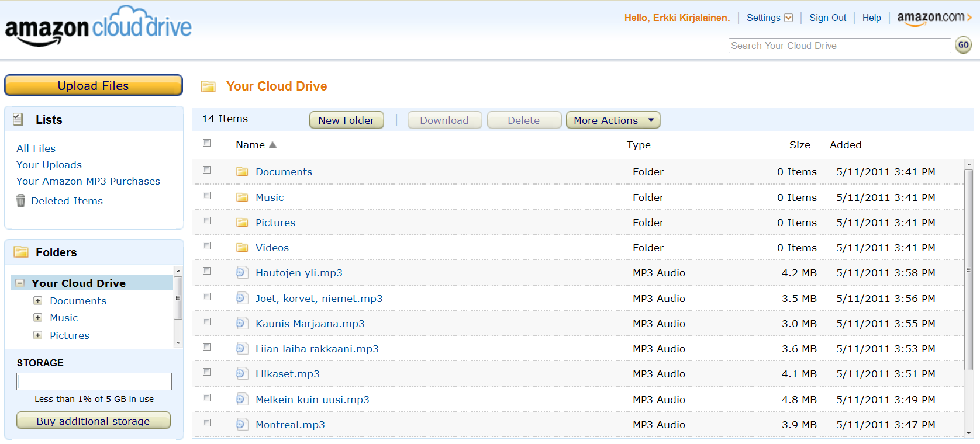Sort by the Name column header
The height and width of the screenshot is (444, 980).
(256, 145)
